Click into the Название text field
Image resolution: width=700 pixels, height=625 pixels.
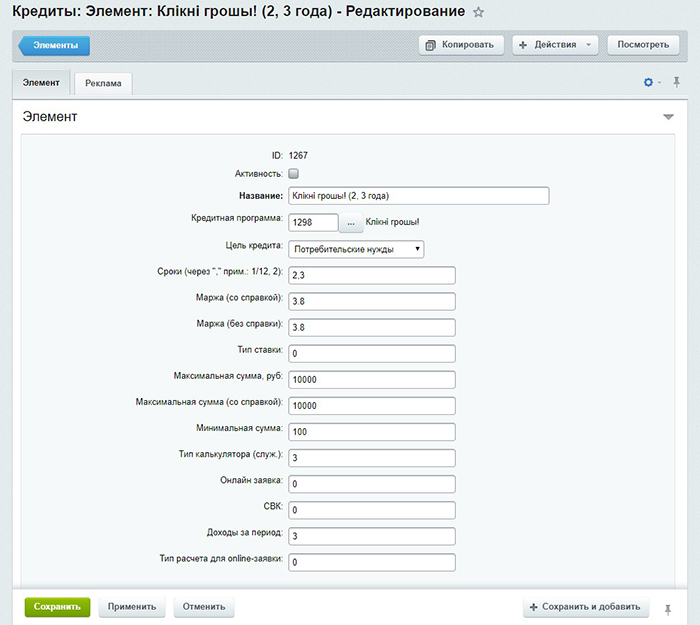pyautogui.click(x=418, y=196)
